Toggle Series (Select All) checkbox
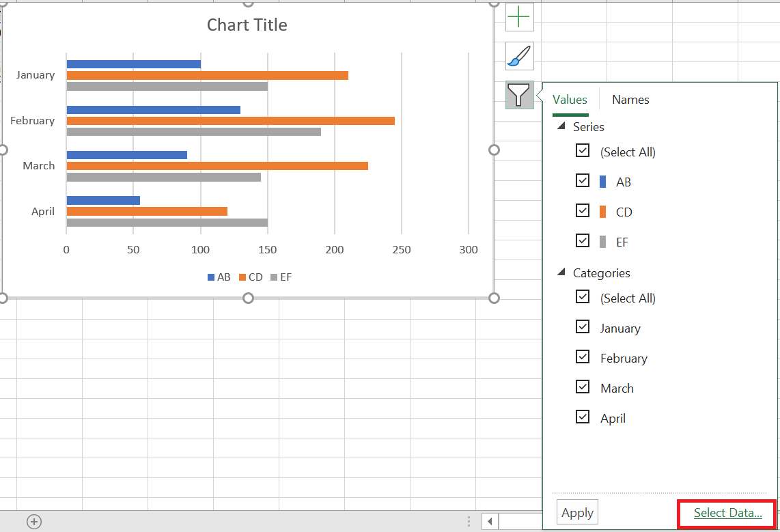 tap(583, 151)
